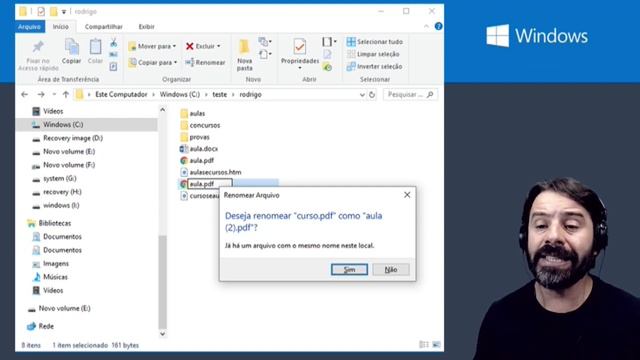Click the Fixar no Acesso rápido pin icon
This screenshot has height=360, width=640.
pyautogui.click(x=38, y=47)
